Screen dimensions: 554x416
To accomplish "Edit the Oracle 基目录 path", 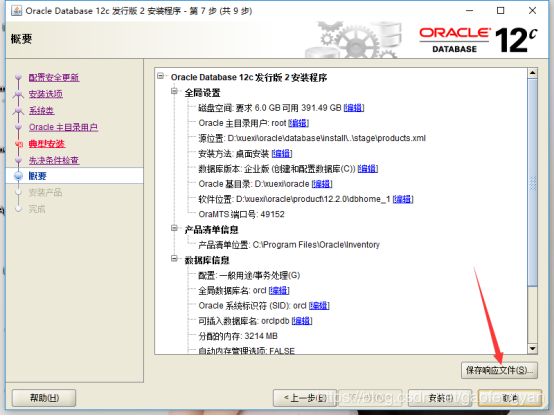I will pos(322,184).
